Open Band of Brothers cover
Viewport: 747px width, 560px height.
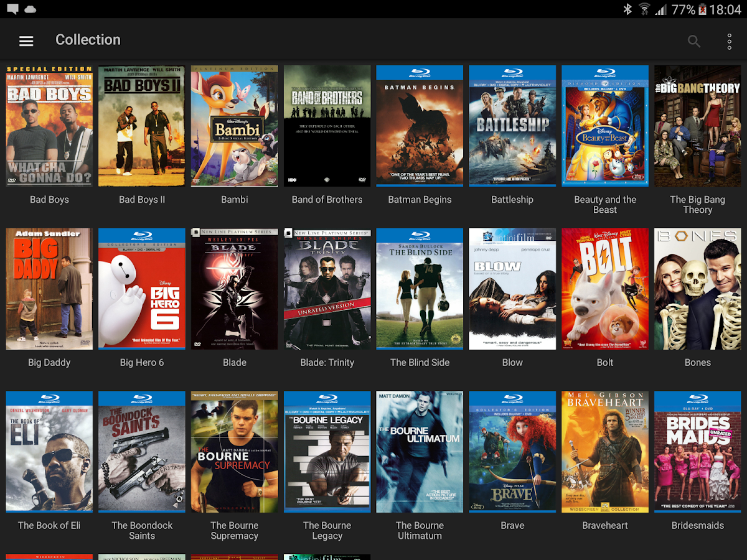click(327, 126)
